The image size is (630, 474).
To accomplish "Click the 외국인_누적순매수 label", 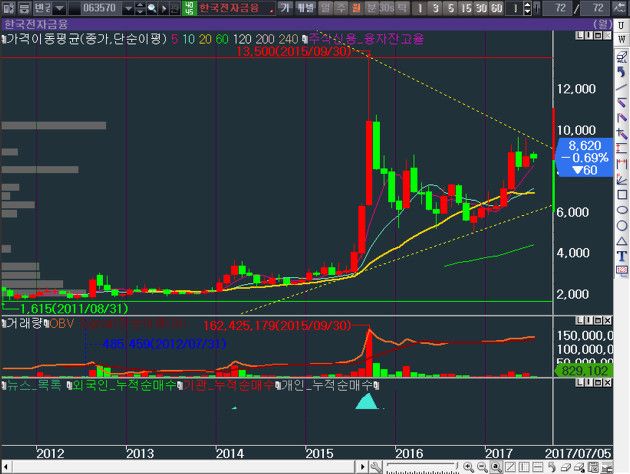I will (x=124, y=385).
